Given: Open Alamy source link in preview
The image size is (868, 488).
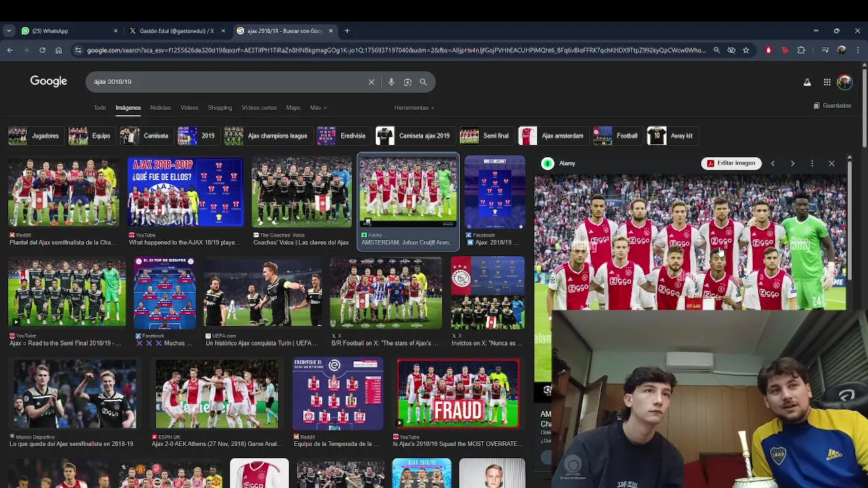Looking at the screenshot, I should [x=559, y=163].
